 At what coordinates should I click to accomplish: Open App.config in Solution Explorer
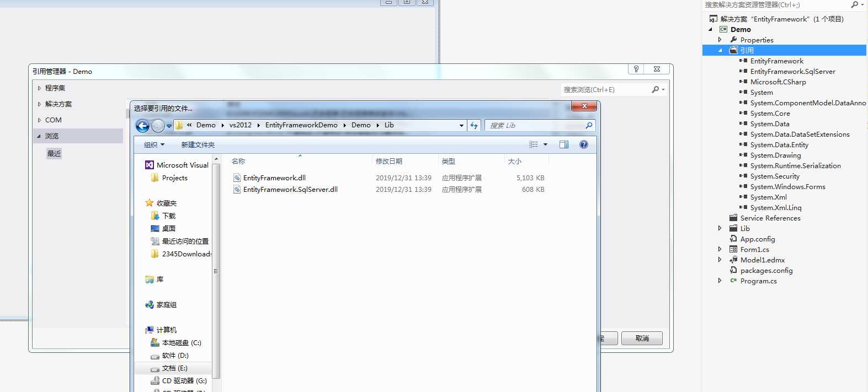pos(757,239)
